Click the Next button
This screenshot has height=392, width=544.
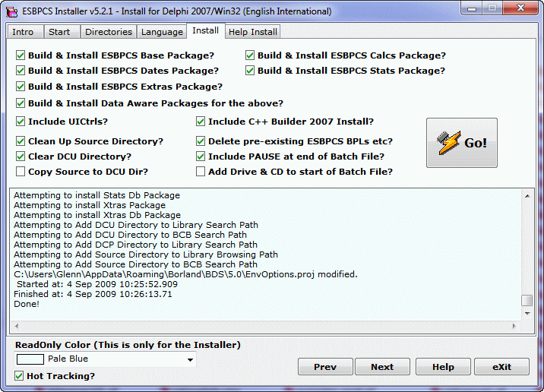tap(382, 367)
